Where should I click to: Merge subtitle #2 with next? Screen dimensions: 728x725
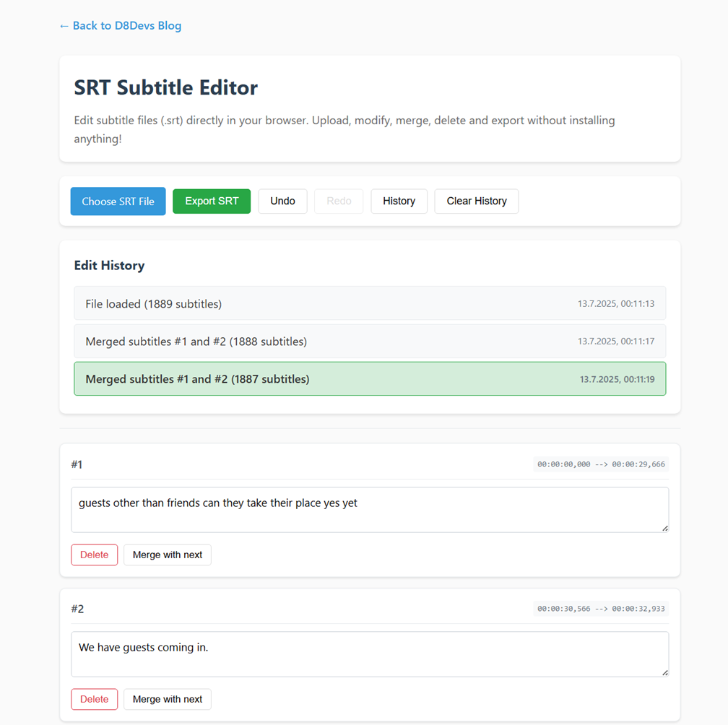[168, 699]
